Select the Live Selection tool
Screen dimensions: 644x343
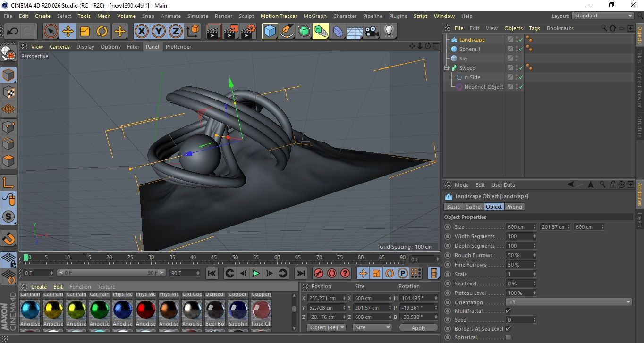point(51,32)
